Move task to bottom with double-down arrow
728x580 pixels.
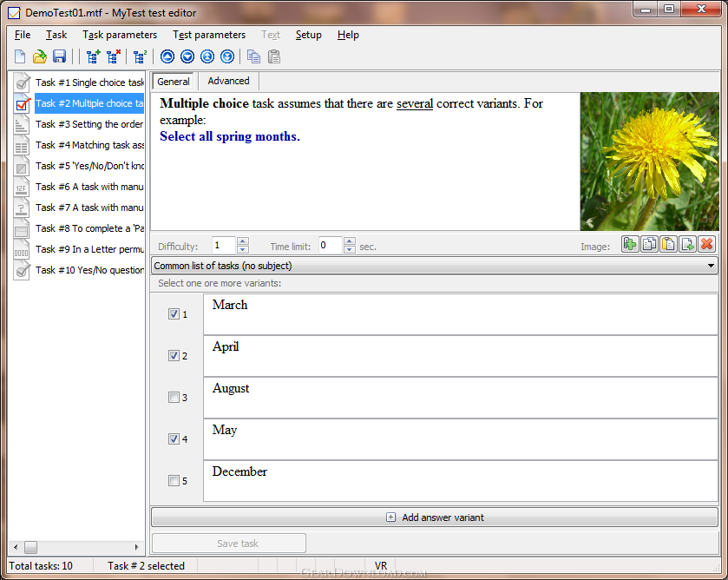[227, 56]
